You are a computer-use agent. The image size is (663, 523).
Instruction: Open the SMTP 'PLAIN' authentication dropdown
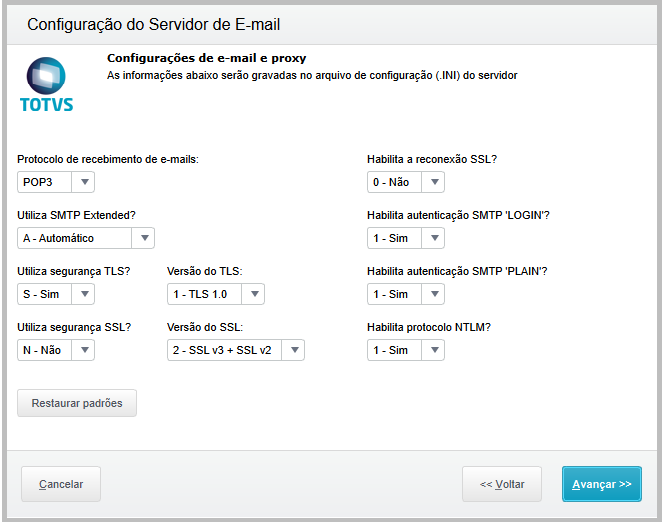[406, 294]
